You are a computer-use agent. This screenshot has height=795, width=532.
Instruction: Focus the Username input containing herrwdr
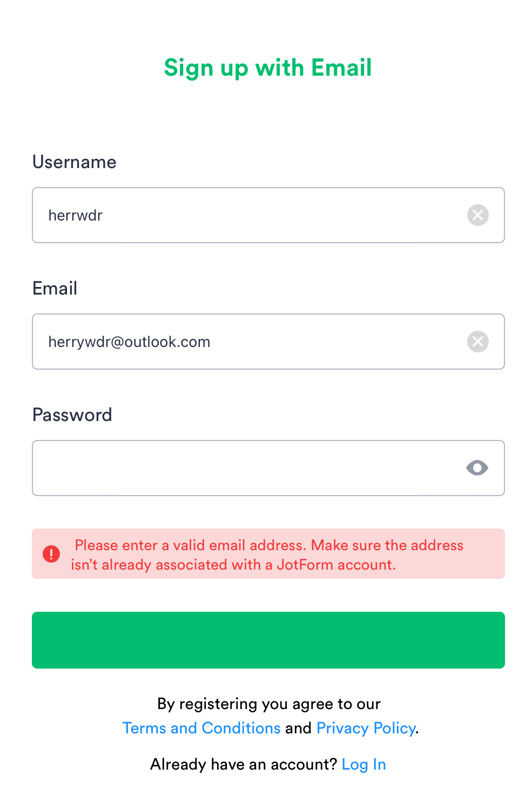(x=248, y=215)
